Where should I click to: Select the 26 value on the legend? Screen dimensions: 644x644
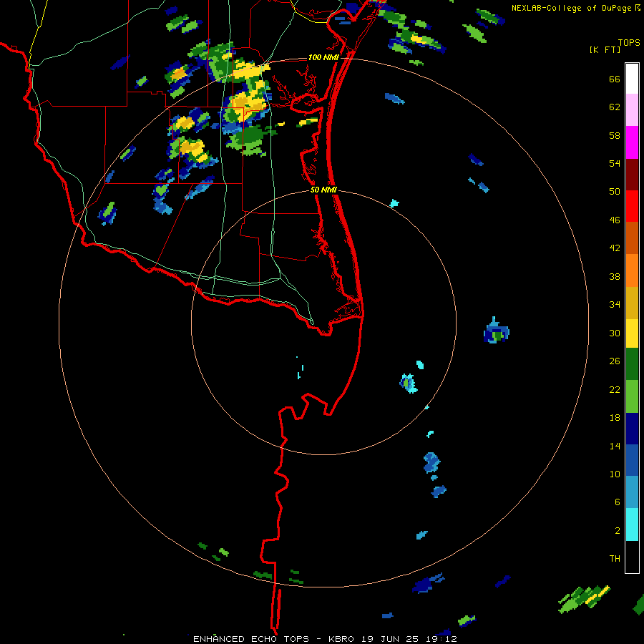pyautogui.click(x=615, y=361)
